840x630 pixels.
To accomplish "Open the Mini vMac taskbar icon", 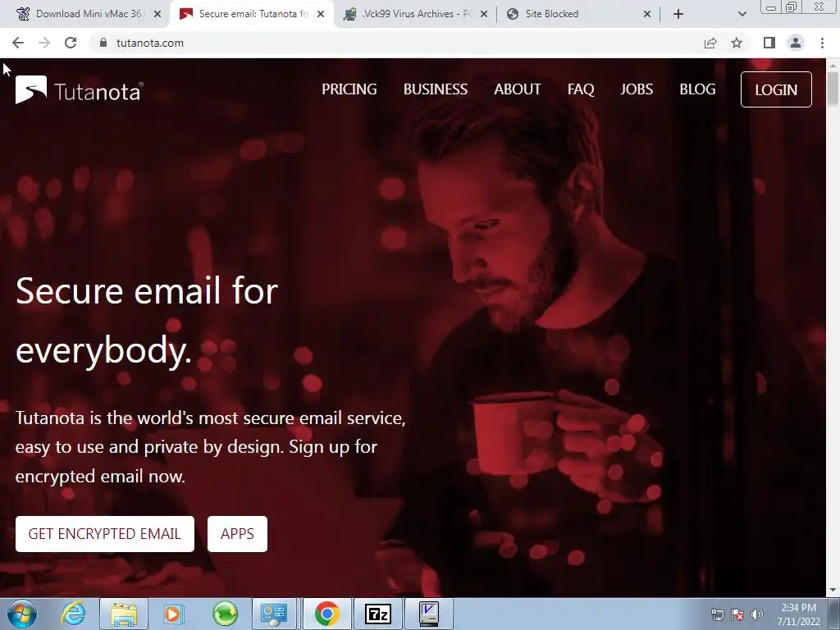I will (429, 614).
